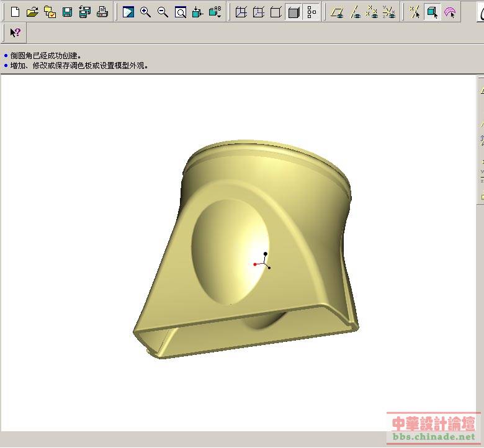Save a copy with the double-floppy icon
The width and height of the screenshot is (484, 448).
[84, 12]
